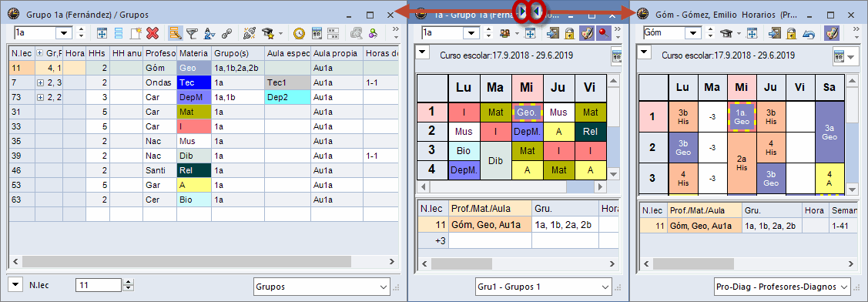Viewport: 868px width, 302px height.
Task: Toggle the red pin icon in 1a timetable
Action: click(603, 33)
